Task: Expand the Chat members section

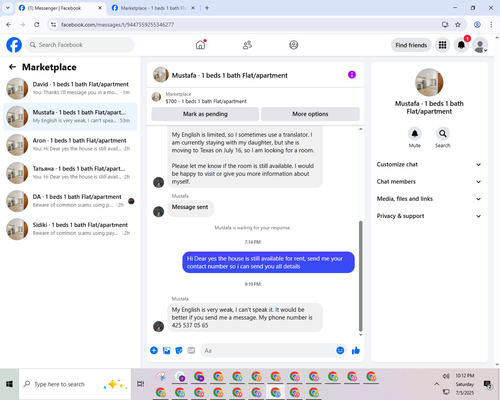Action: tap(429, 182)
